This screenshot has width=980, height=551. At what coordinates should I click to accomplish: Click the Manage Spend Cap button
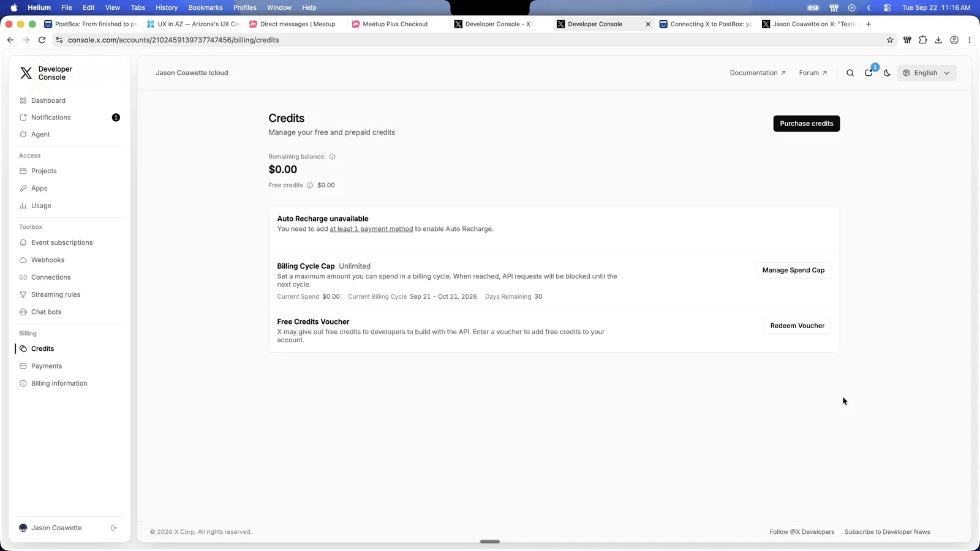793,270
